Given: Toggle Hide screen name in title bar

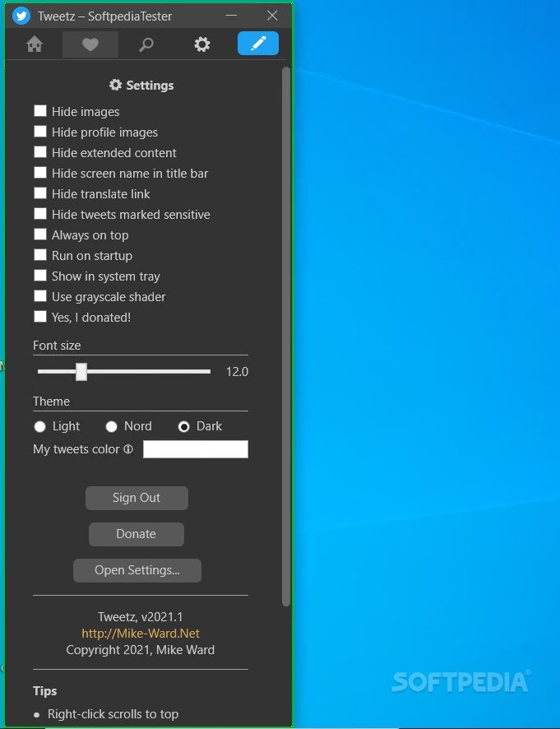Looking at the screenshot, I should coord(40,173).
